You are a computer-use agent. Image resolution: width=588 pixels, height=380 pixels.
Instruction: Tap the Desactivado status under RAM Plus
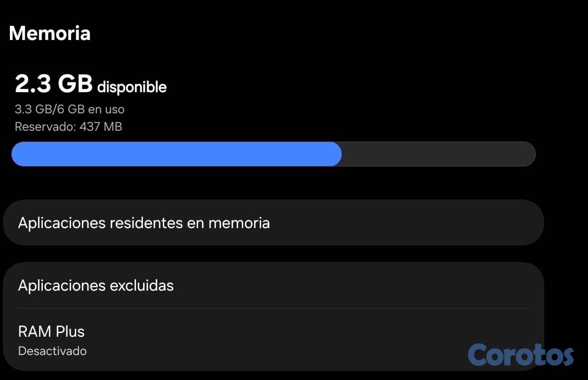pyautogui.click(x=52, y=351)
